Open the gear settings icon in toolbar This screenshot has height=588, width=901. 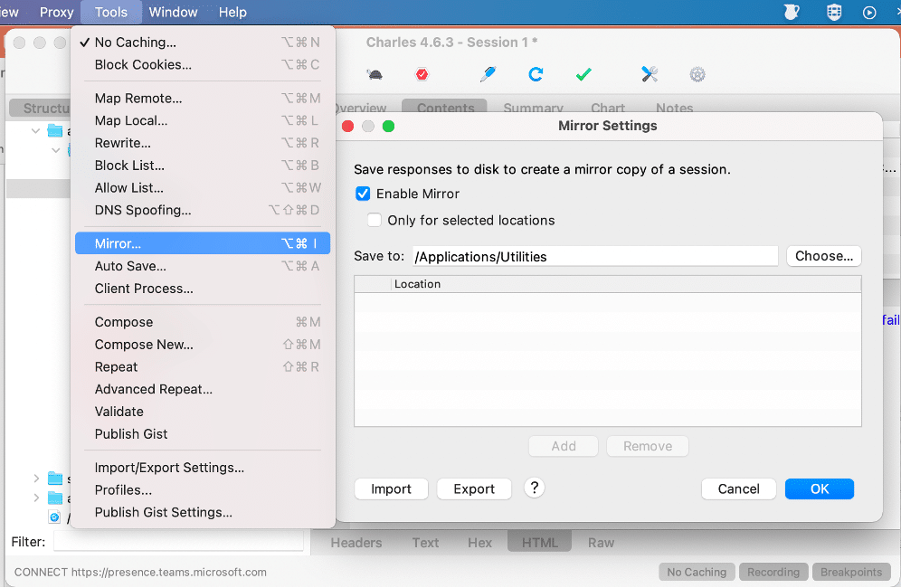coord(697,74)
